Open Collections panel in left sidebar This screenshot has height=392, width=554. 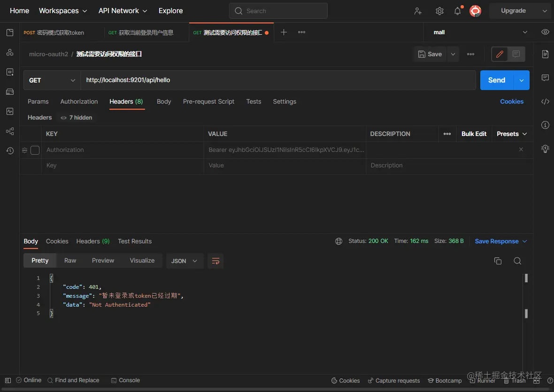click(10, 32)
